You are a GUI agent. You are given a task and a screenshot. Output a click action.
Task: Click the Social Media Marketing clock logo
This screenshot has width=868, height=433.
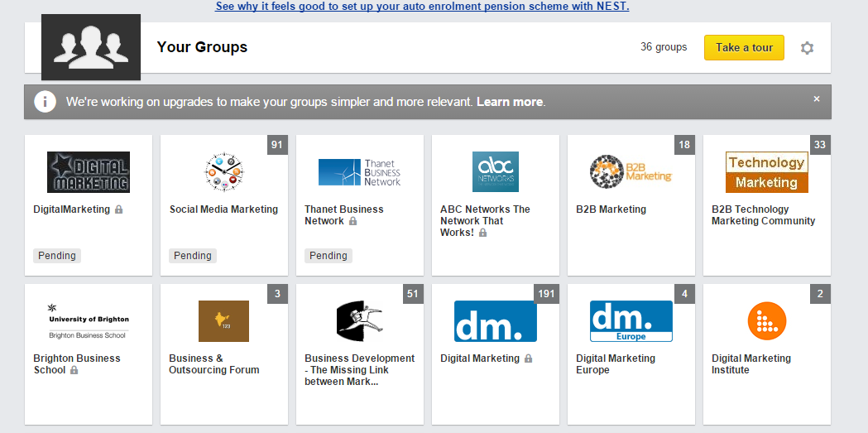(224, 172)
